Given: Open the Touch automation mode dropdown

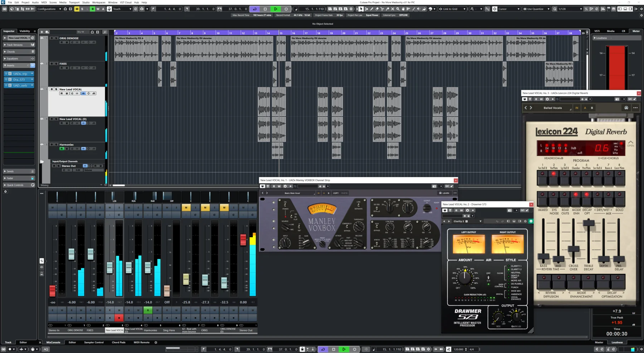Looking at the screenshot, I should click(122, 9).
